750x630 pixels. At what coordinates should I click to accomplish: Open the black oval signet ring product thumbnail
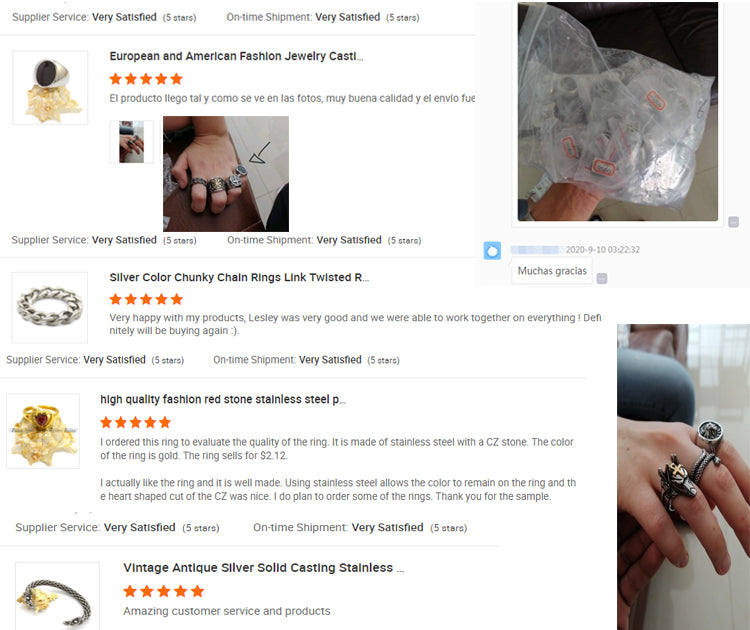point(50,88)
